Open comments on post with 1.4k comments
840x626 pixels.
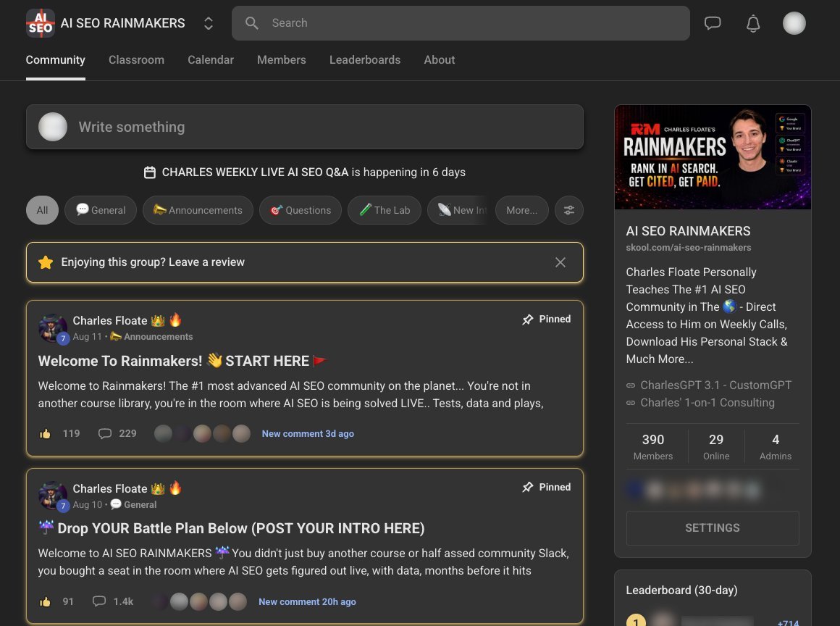coord(113,601)
